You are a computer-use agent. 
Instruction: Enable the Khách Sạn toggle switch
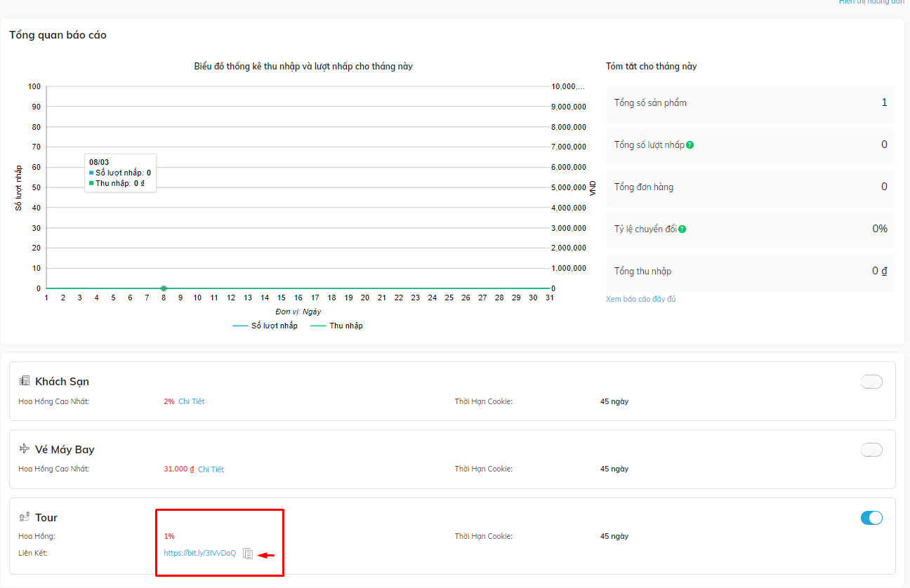point(871,382)
